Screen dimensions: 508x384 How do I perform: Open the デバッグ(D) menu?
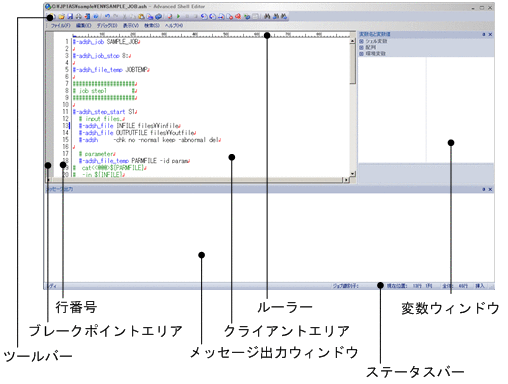[107, 26]
